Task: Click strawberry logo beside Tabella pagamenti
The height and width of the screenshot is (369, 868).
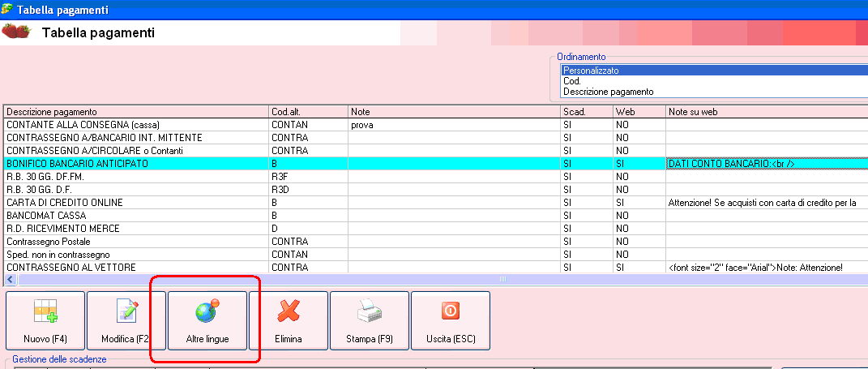Action: [16, 32]
